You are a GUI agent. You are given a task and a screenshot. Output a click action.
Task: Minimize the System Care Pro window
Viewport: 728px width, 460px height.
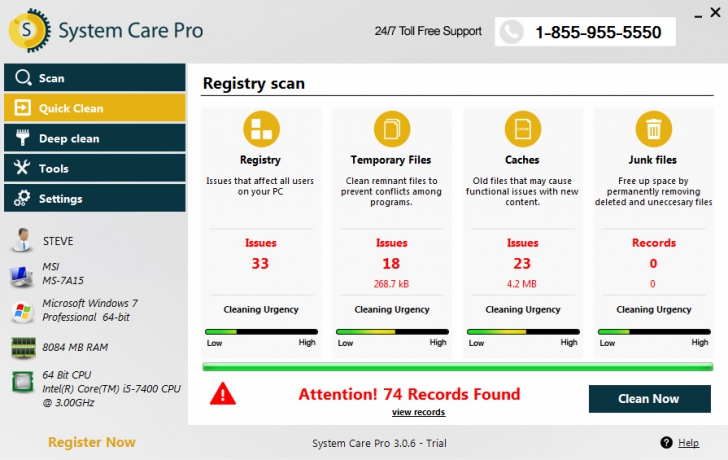tap(698, 16)
